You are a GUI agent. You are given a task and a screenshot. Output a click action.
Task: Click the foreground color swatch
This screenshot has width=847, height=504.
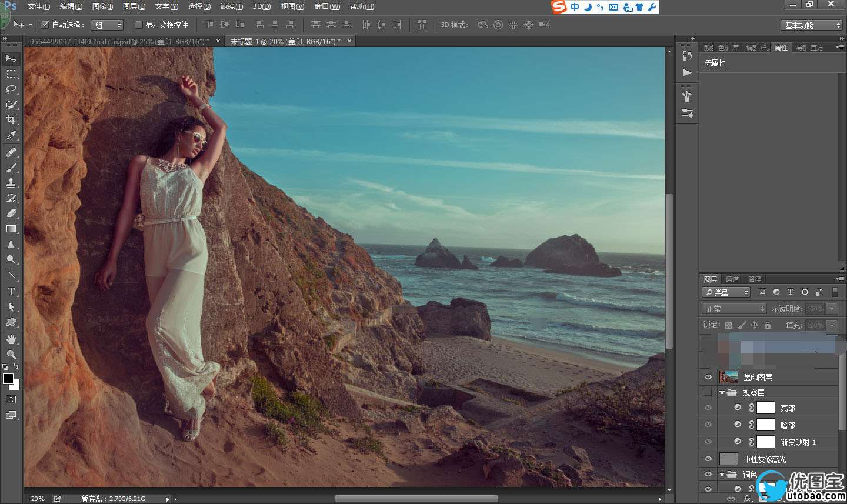[x=8, y=379]
